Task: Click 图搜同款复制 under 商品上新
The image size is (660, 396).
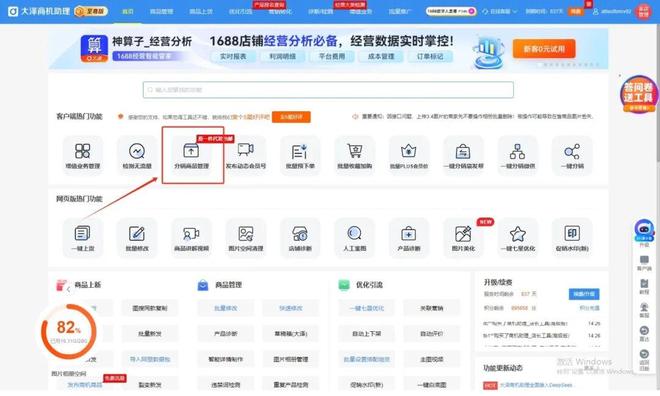Action: click(x=150, y=308)
